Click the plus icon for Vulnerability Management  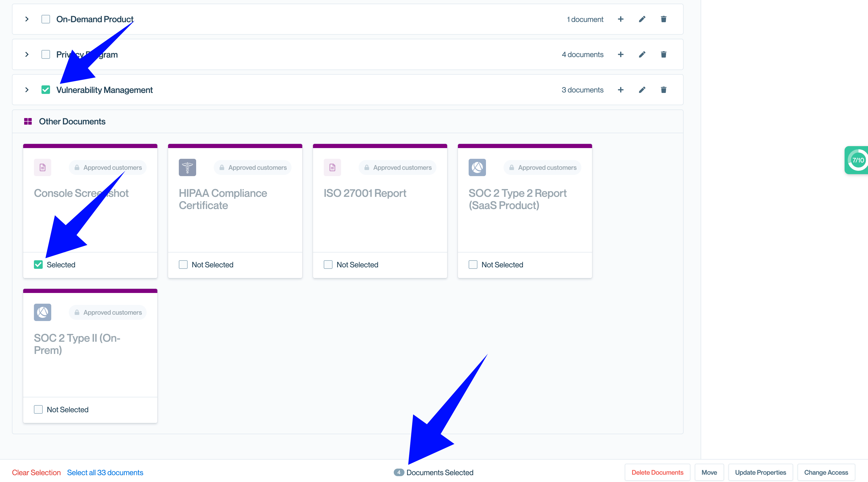click(x=620, y=90)
